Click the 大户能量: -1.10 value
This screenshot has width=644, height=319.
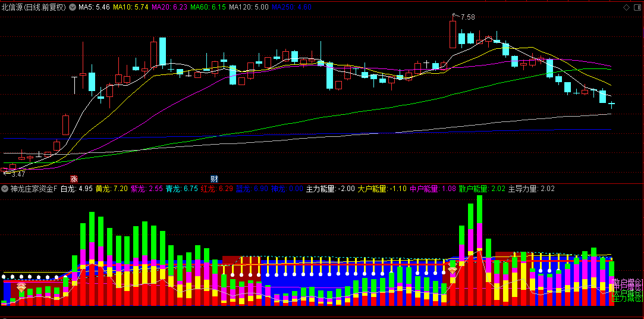coord(382,189)
